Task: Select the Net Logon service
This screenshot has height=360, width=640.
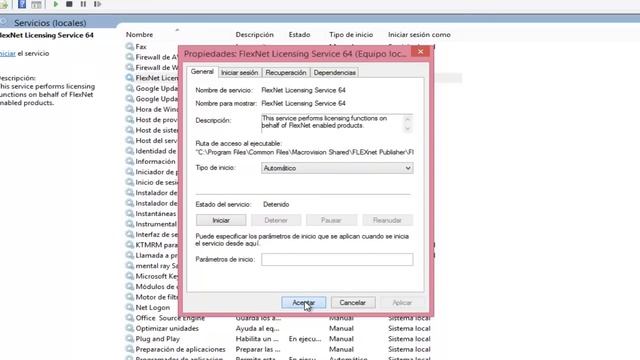Action: pyautogui.click(x=153, y=307)
